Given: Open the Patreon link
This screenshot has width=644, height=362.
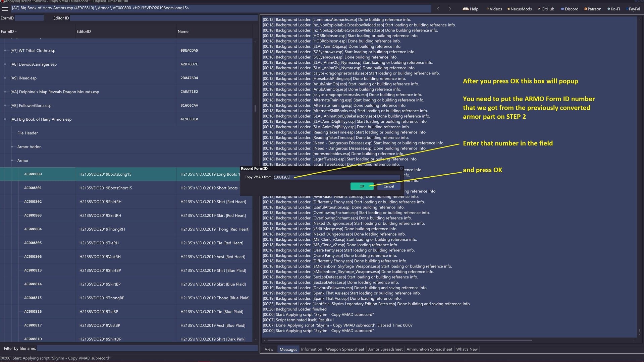Looking at the screenshot, I should click(593, 9).
